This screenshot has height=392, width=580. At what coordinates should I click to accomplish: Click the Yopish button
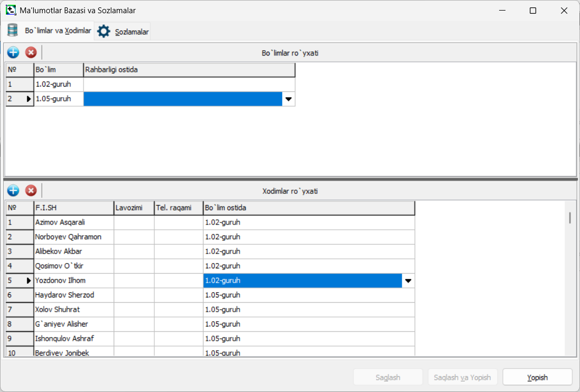pyautogui.click(x=537, y=377)
